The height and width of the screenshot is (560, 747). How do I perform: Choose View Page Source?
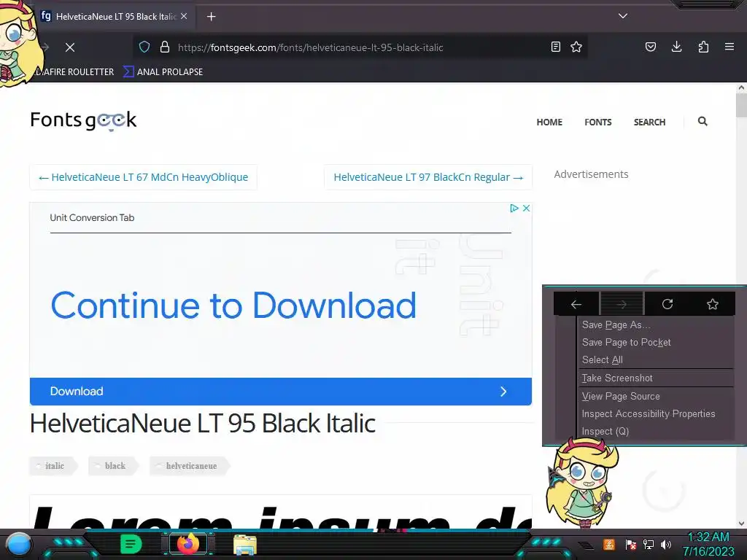656,396
